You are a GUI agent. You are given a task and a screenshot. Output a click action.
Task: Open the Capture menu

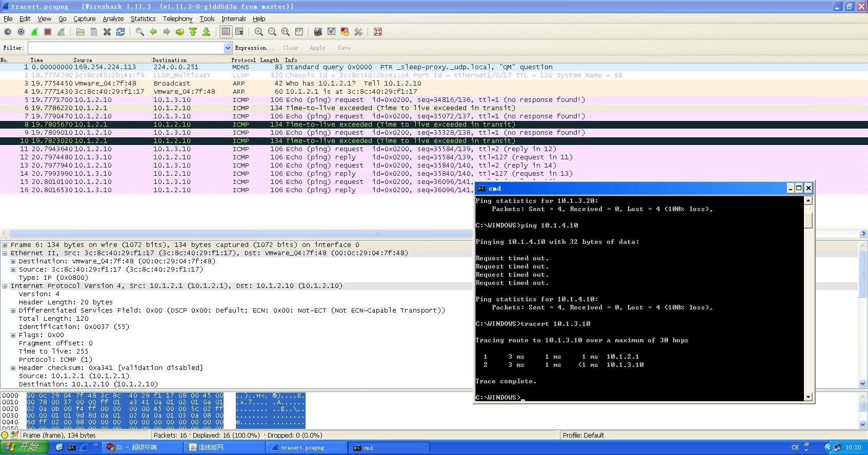[x=85, y=19]
